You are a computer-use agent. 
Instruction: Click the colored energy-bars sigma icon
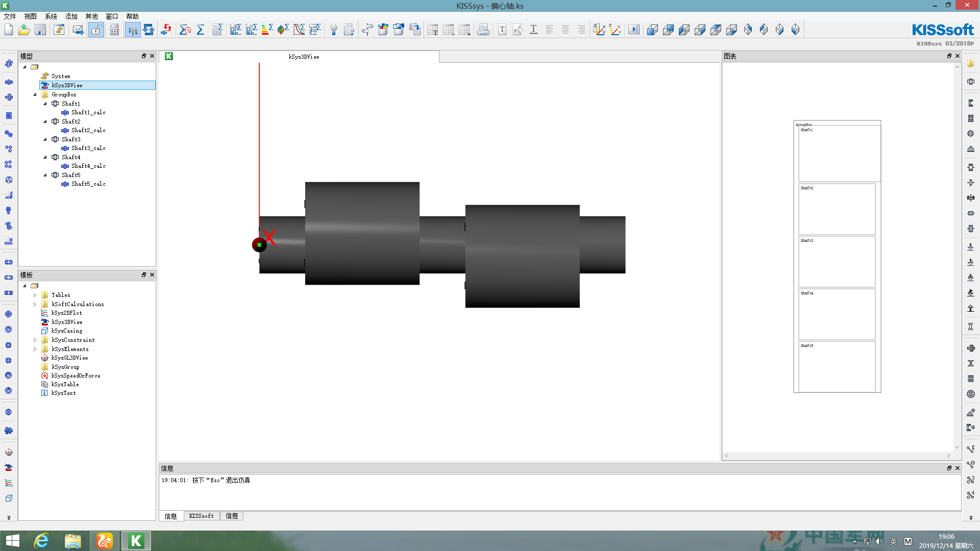267,30
